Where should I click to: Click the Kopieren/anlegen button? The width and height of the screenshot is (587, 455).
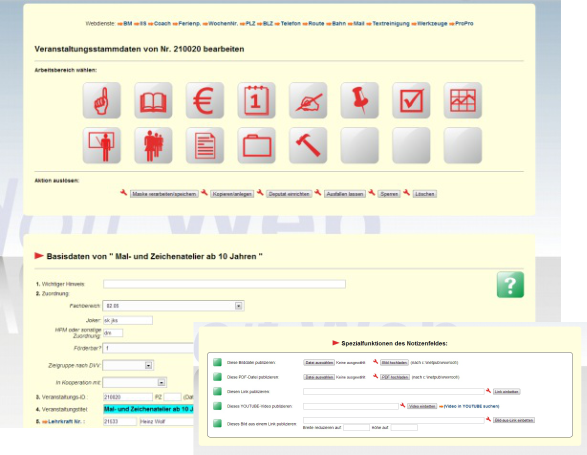click(232, 194)
